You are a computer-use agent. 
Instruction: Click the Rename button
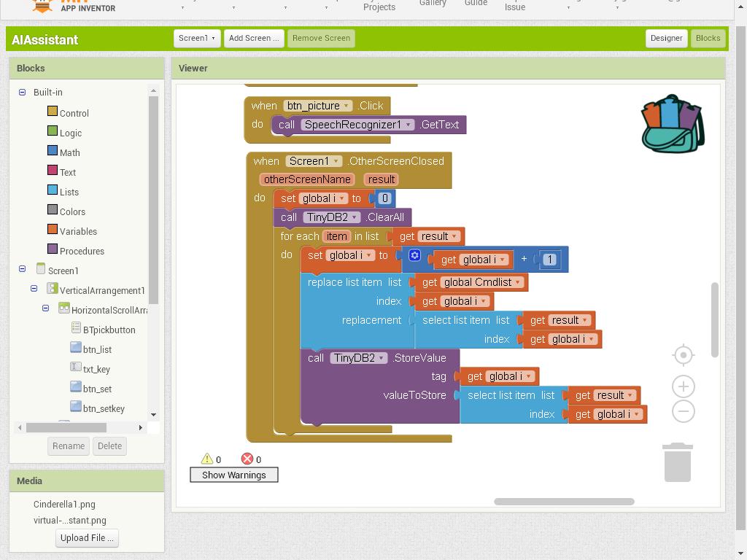pyautogui.click(x=69, y=446)
